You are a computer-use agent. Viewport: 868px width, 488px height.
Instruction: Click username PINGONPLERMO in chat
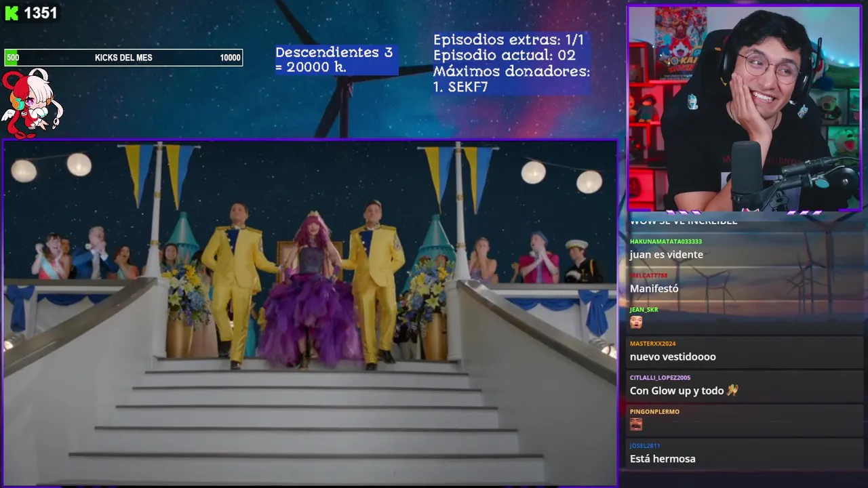coord(654,411)
